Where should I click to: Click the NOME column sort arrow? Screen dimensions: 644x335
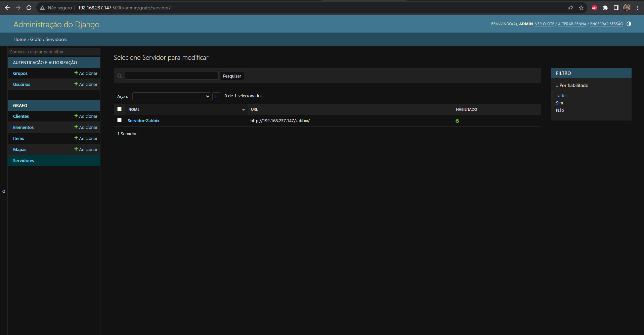point(244,110)
